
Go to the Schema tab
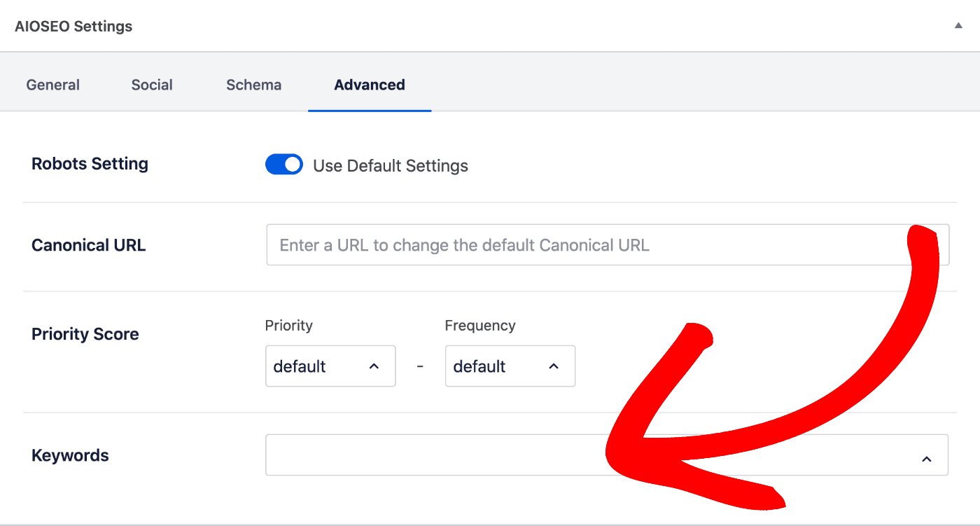pyautogui.click(x=253, y=85)
